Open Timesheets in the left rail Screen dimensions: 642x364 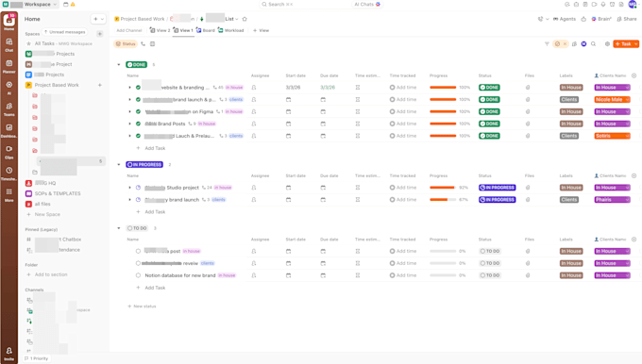pyautogui.click(x=9, y=174)
